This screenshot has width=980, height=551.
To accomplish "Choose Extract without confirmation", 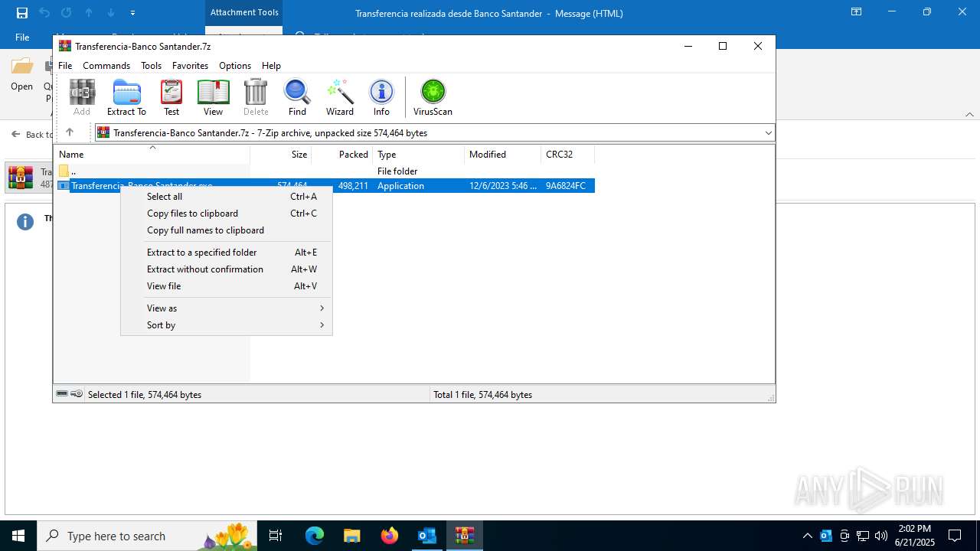I will coord(227,269).
